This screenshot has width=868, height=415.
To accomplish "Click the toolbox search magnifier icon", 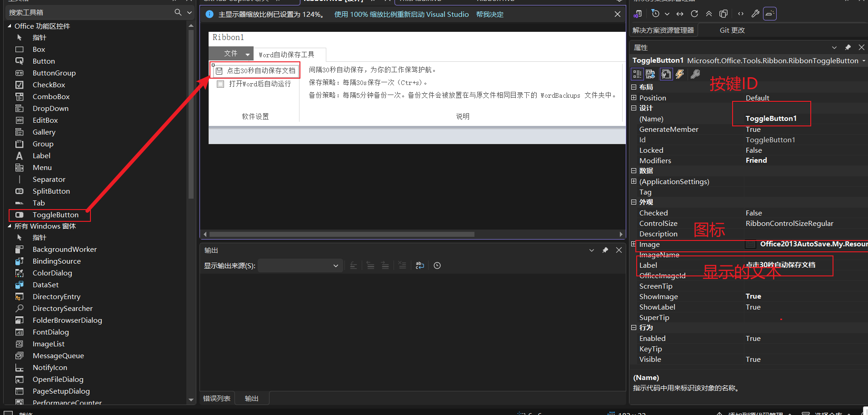I will (177, 12).
